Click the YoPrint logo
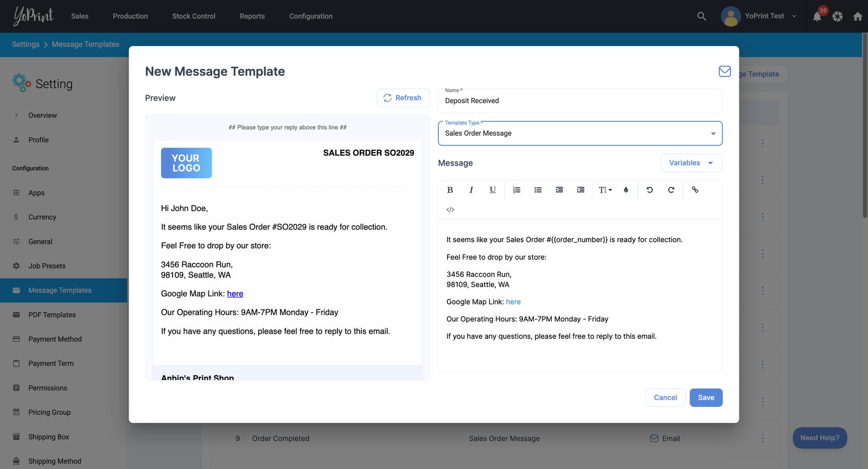Viewport: 868px width, 469px height. (34, 16)
